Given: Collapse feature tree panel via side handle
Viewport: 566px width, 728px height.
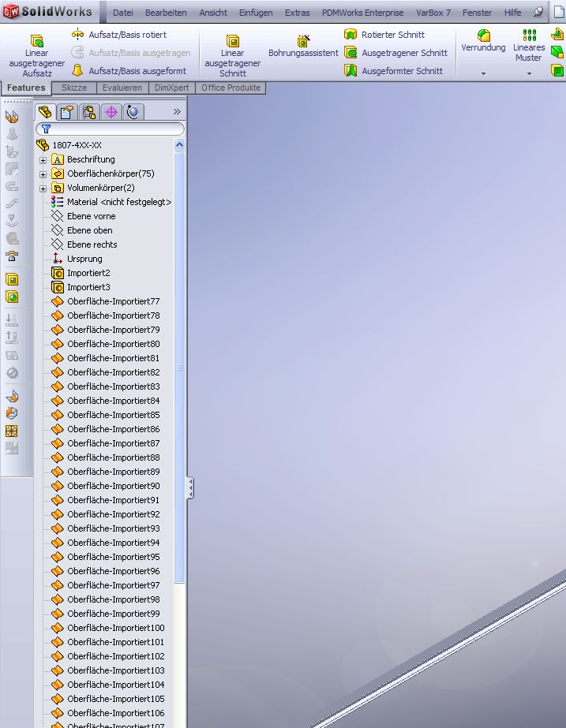Looking at the screenshot, I should pyautogui.click(x=190, y=487).
